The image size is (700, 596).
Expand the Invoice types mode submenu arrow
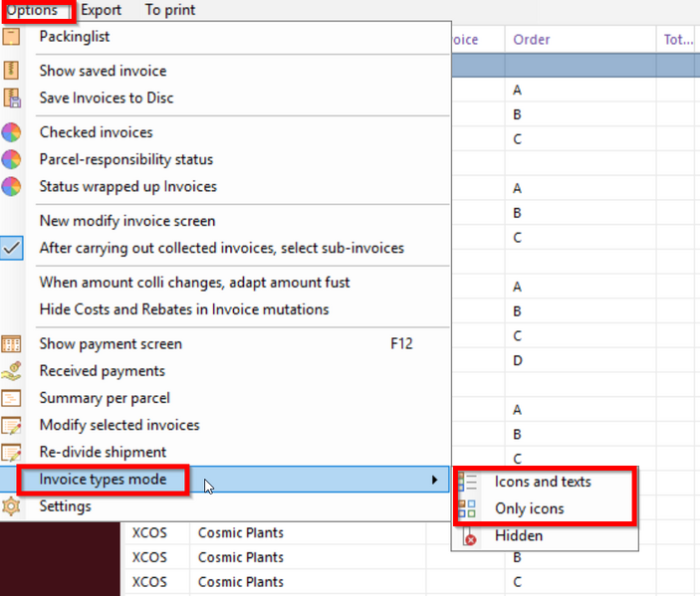tap(434, 480)
